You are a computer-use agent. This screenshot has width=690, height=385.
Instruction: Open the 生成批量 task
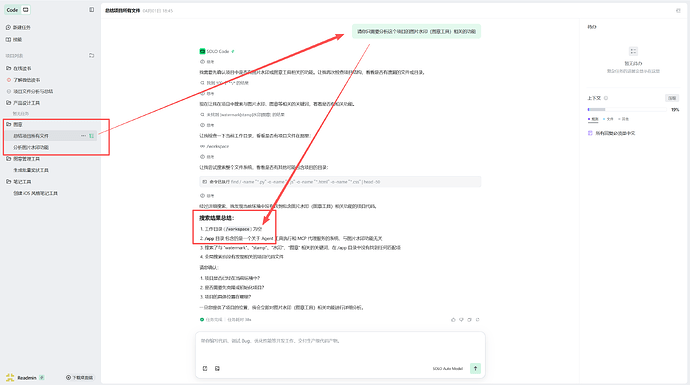[x=31, y=170]
